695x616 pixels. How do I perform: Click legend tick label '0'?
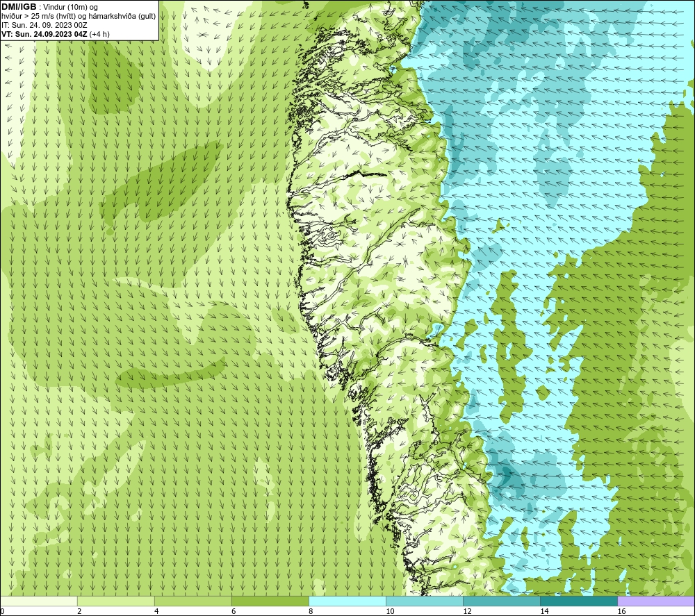point(3,612)
